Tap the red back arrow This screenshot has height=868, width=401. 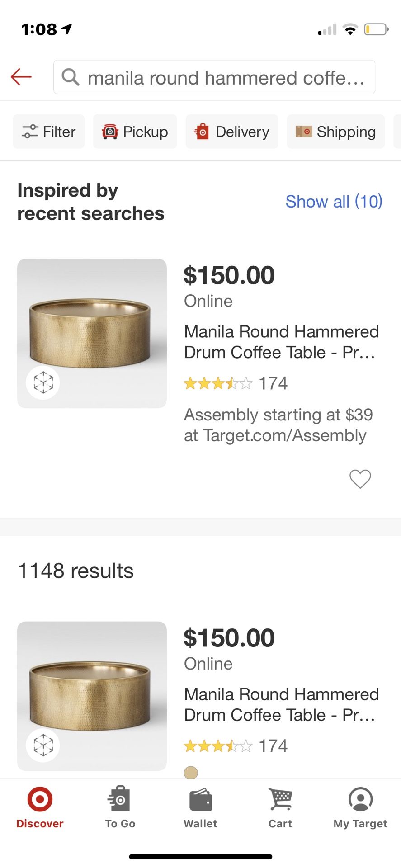21,77
